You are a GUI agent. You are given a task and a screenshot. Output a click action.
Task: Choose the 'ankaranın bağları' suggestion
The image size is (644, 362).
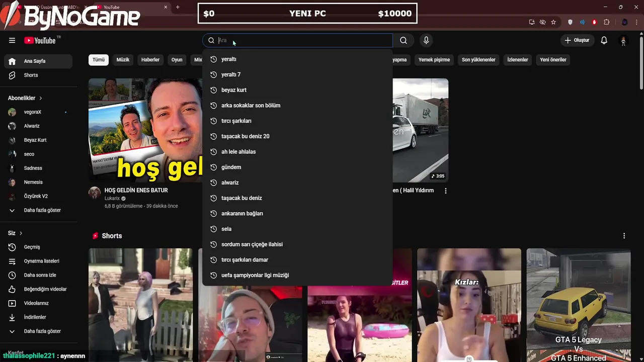pos(297,213)
